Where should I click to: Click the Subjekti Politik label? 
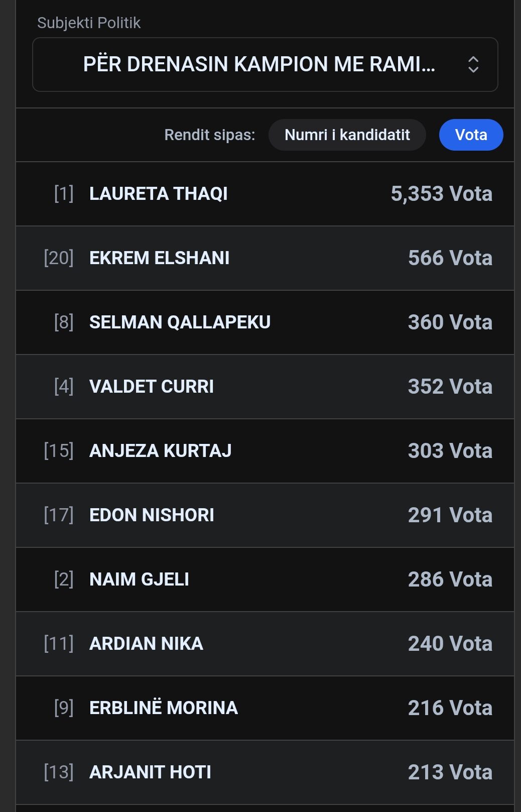point(89,23)
